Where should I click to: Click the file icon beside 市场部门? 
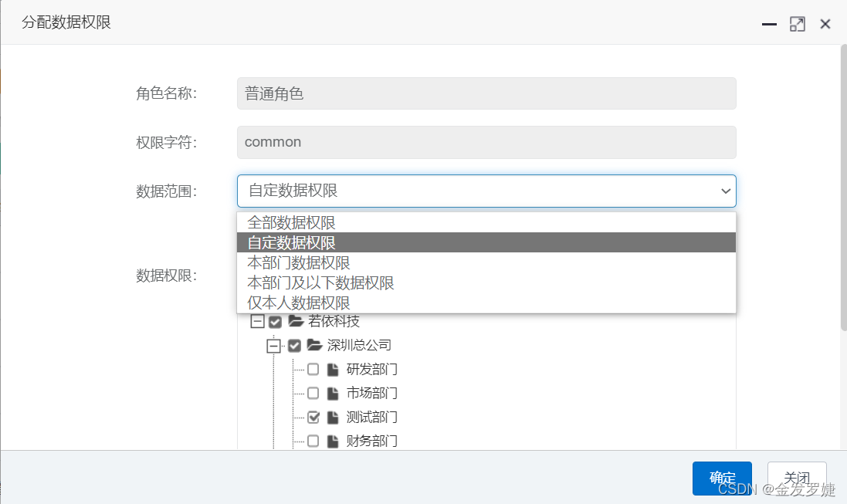pos(333,394)
